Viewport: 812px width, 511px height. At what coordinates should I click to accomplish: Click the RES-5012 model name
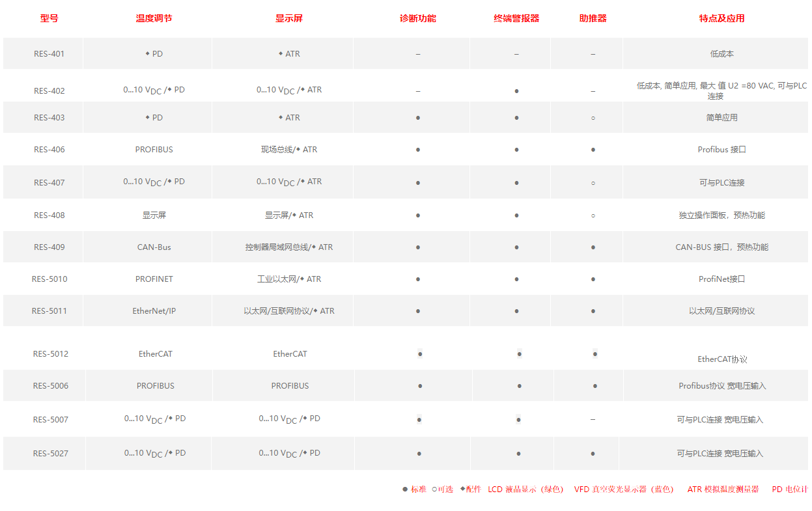(x=50, y=354)
